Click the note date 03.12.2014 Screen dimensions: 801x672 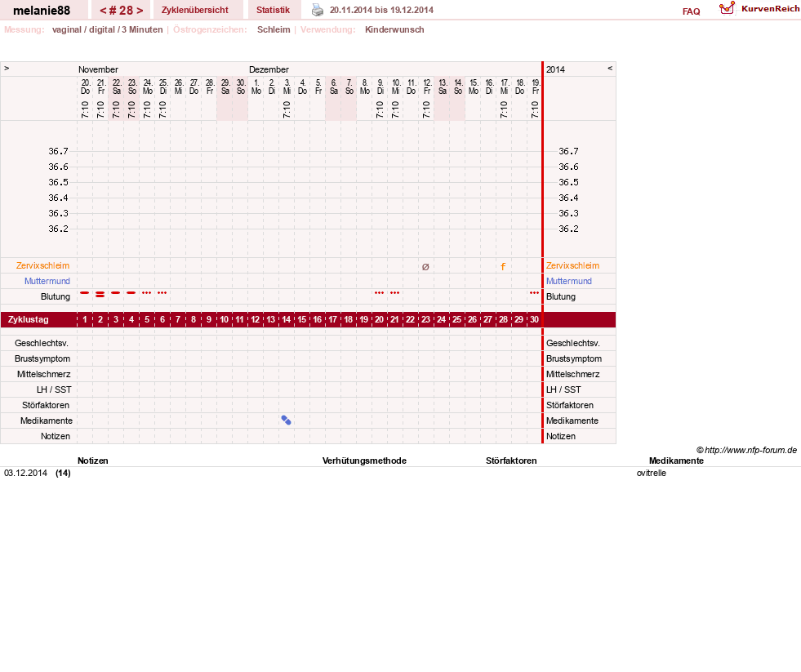(x=25, y=474)
